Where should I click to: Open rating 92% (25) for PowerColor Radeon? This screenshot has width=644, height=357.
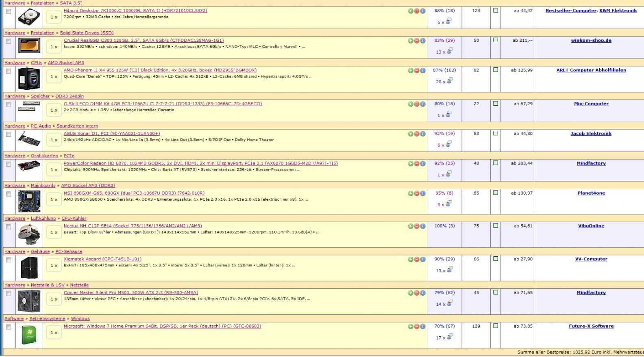444,163
